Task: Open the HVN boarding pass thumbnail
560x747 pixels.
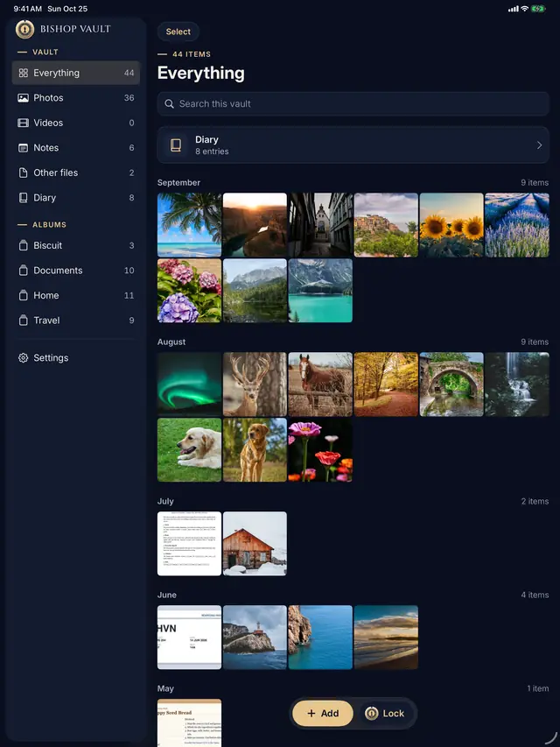Action: pos(190,638)
